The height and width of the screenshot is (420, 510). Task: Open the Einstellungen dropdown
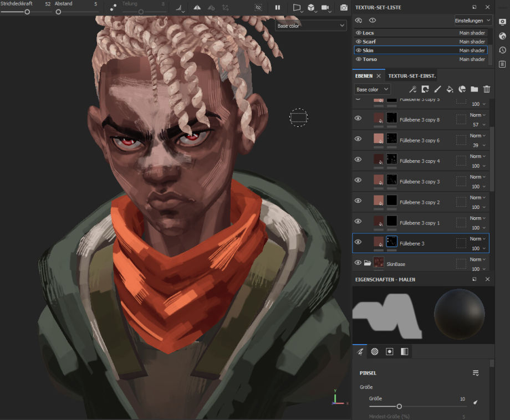point(472,20)
